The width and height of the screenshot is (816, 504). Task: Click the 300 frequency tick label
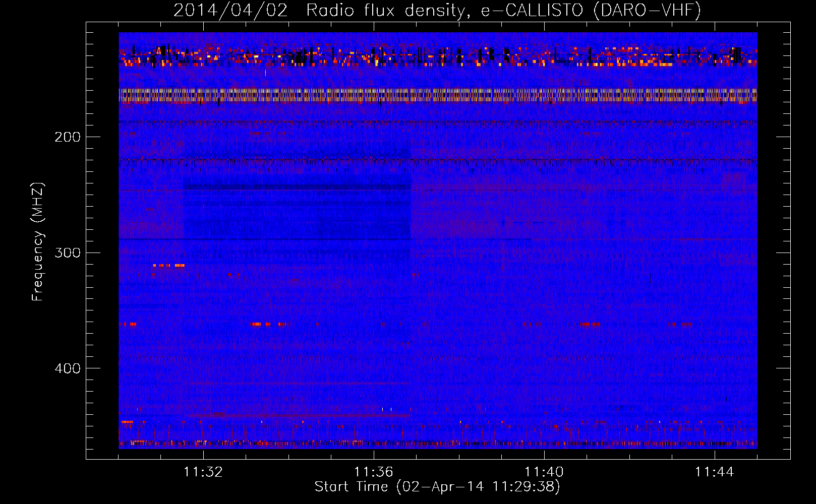coord(68,253)
